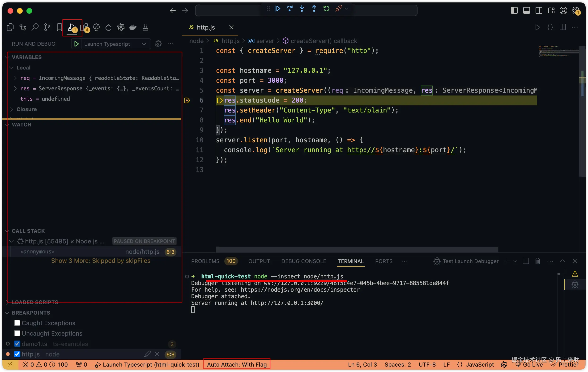Viewport: 588px width, 372px height.
Task: Open the Source Control view
Action: point(47,27)
